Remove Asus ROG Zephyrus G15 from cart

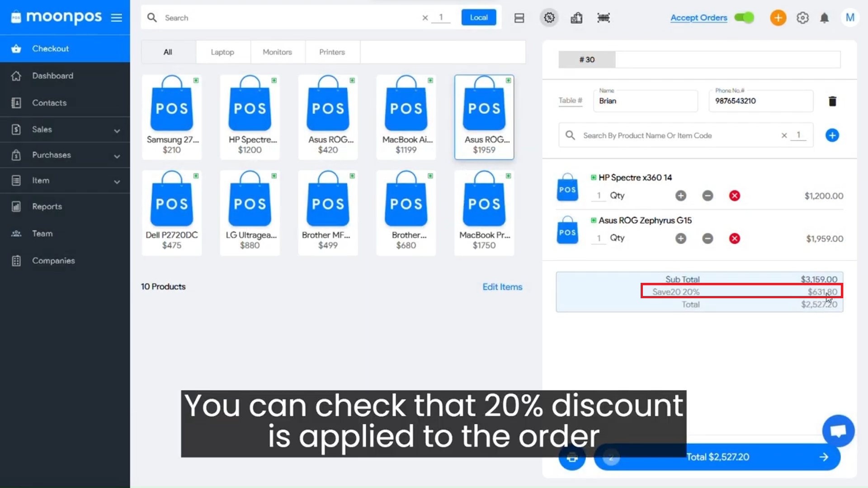[735, 239]
